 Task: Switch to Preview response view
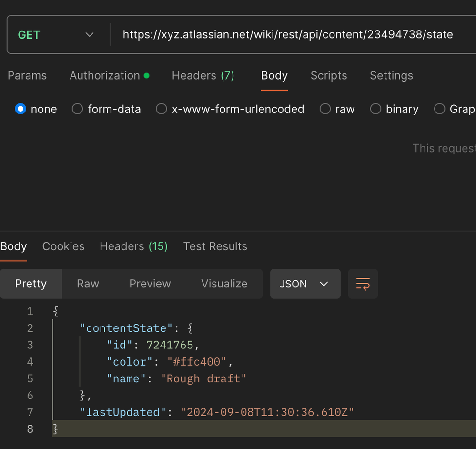coord(150,284)
